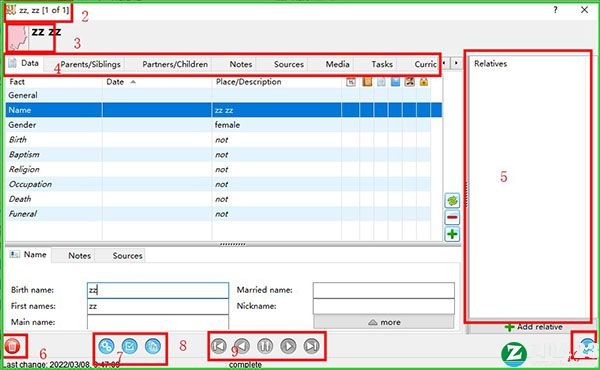Screen dimensions: 600x370
Task: Click the Relatives panel heading
Action: click(491, 64)
